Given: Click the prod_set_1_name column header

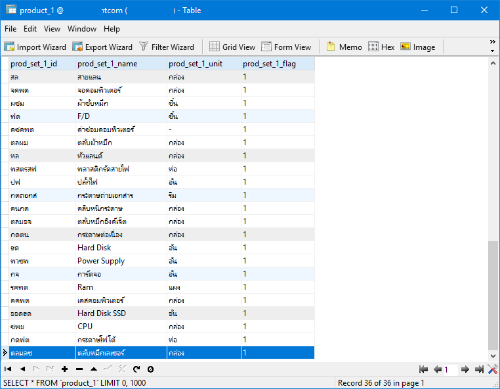Looking at the screenshot, I should pos(121,63).
